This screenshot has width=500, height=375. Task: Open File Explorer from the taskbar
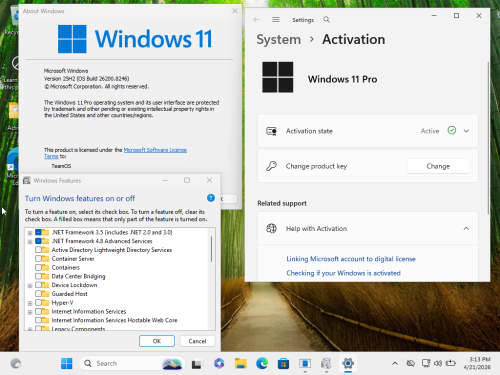[x=240, y=363]
